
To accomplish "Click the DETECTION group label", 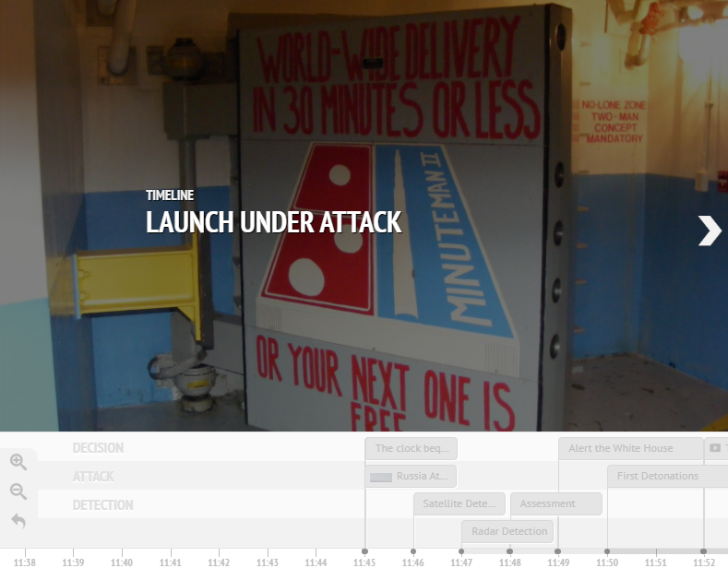I will [103, 505].
